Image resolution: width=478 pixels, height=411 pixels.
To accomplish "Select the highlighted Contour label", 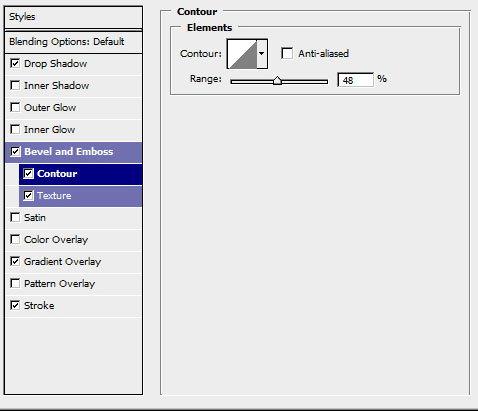I will pos(57,173).
